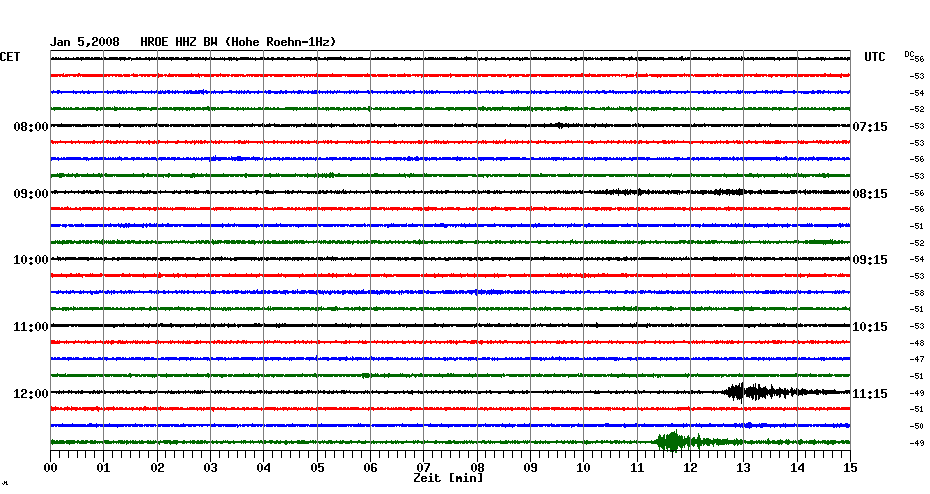
Task: Click the DC value -58
Action: 918,293
